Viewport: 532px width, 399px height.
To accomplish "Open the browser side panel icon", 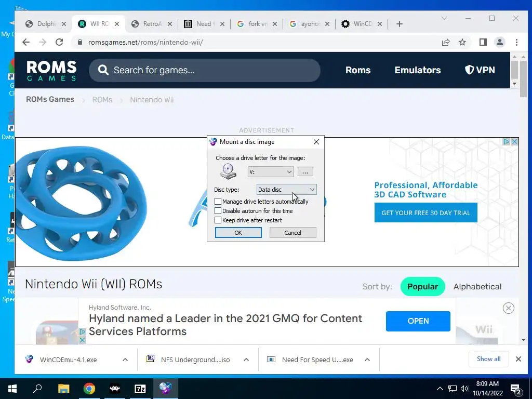I will point(483,42).
